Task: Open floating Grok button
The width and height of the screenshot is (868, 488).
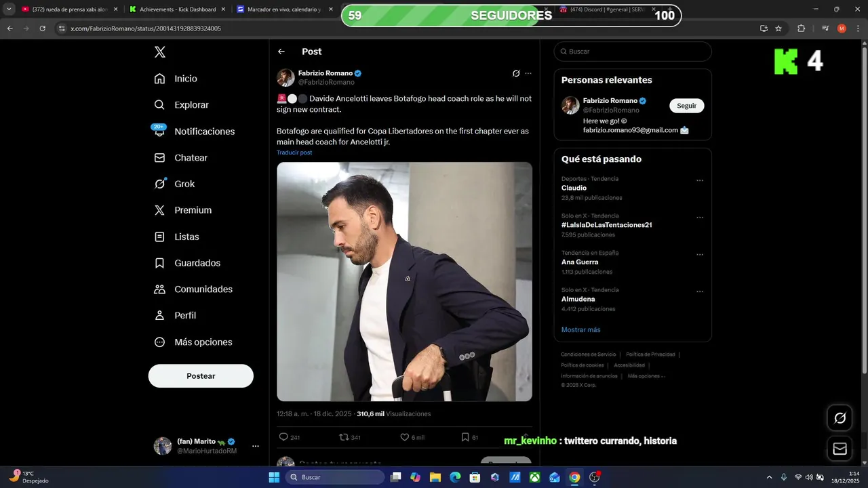Action: tap(840, 418)
